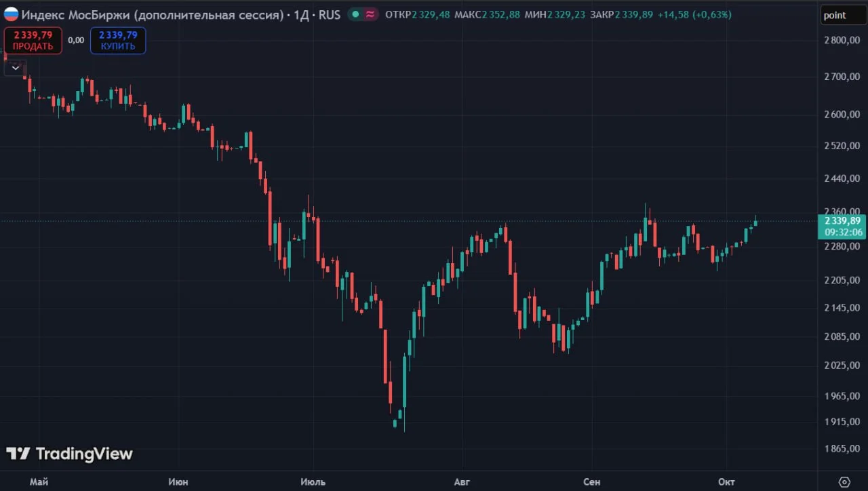
Task: Click the pink approximate data icon
Action: 370,14
